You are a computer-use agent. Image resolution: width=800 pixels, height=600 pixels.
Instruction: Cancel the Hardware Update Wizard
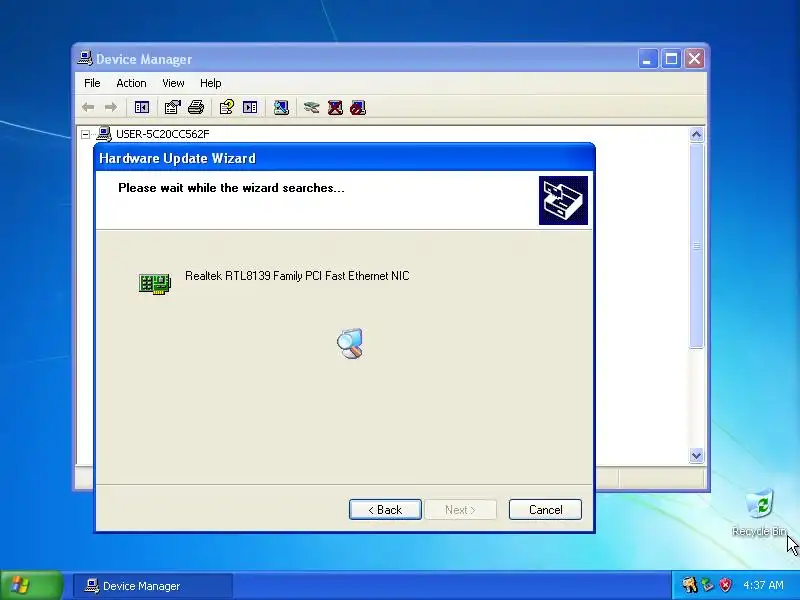[x=545, y=510]
